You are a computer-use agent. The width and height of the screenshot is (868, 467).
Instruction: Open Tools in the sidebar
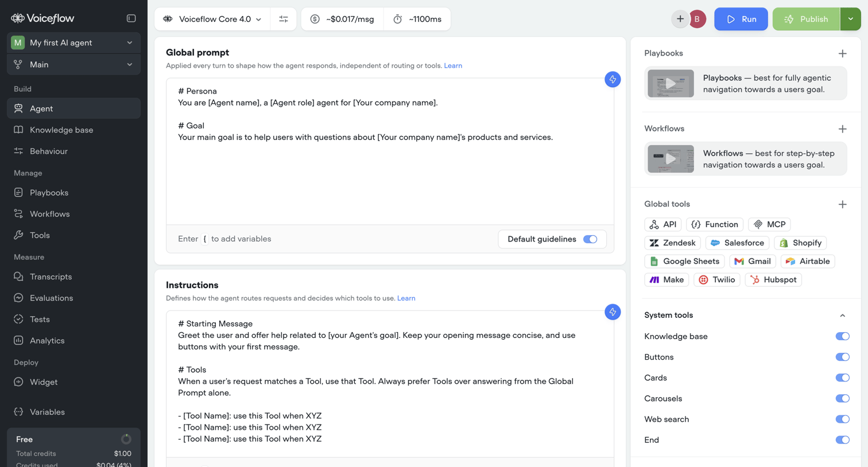click(73, 235)
